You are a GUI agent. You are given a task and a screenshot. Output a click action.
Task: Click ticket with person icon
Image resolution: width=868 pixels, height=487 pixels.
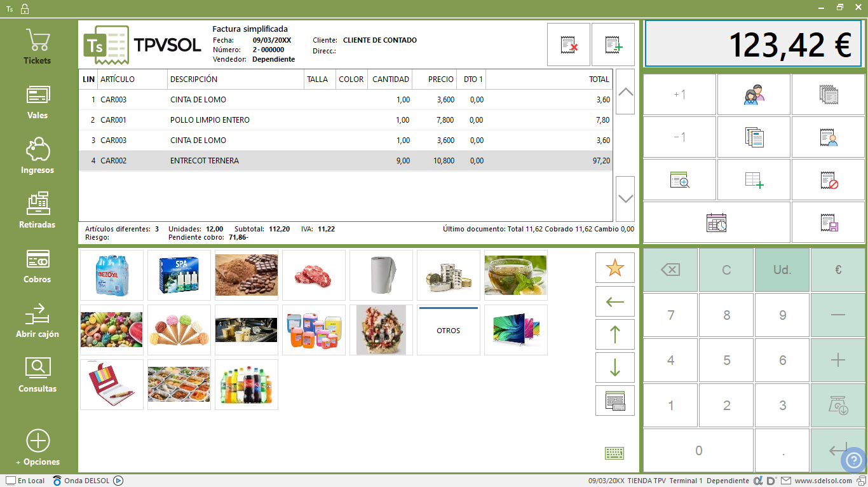tap(829, 137)
